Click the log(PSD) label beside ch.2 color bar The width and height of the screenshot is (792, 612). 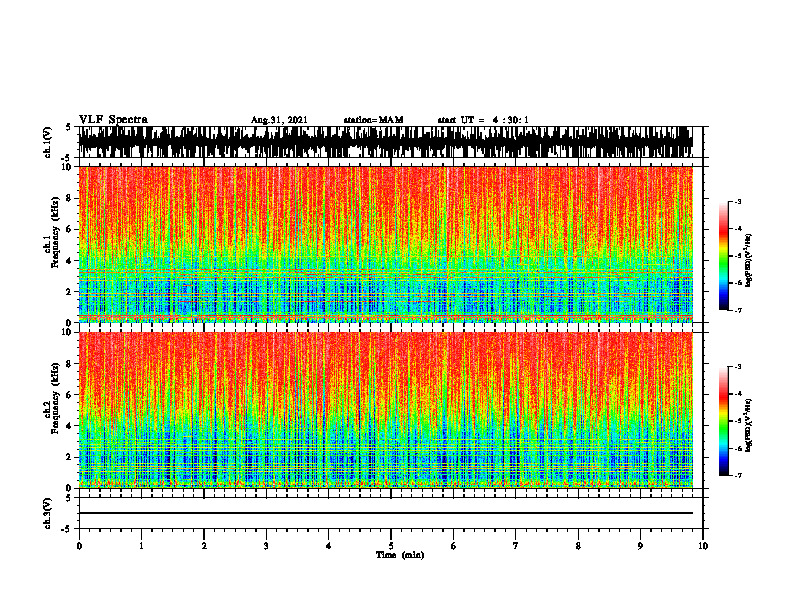[749, 426]
